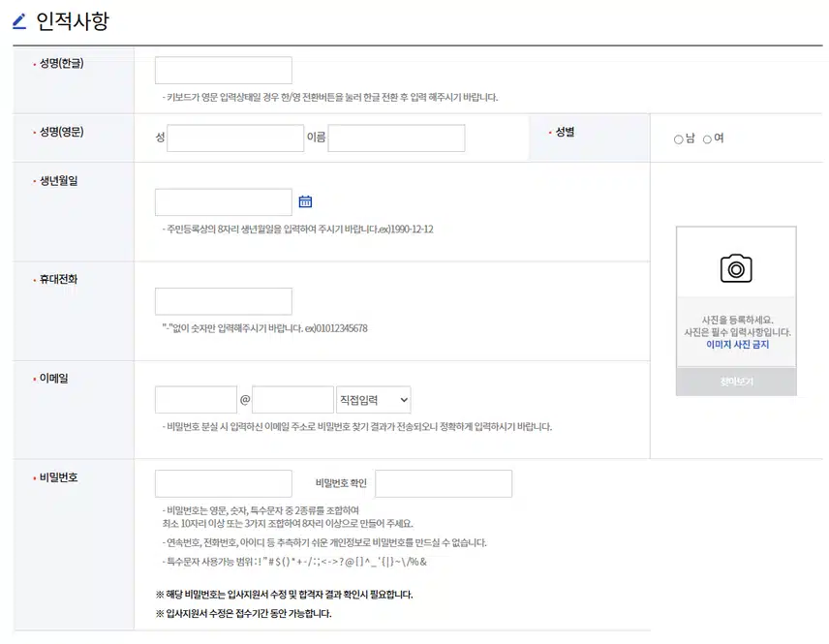The height and width of the screenshot is (644, 829).
Task: Focus the 성명(한글) name input field
Action: [x=223, y=71]
